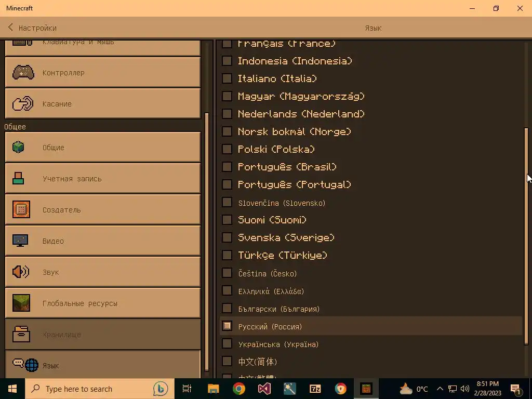Click the Bing icon in search box
532x399 pixels.
coord(161,389)
